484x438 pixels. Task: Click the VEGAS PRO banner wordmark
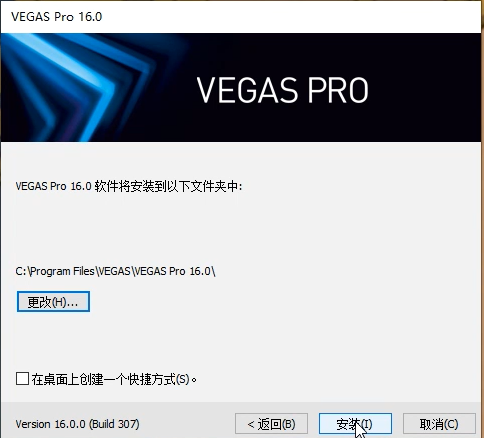[282, 90]
